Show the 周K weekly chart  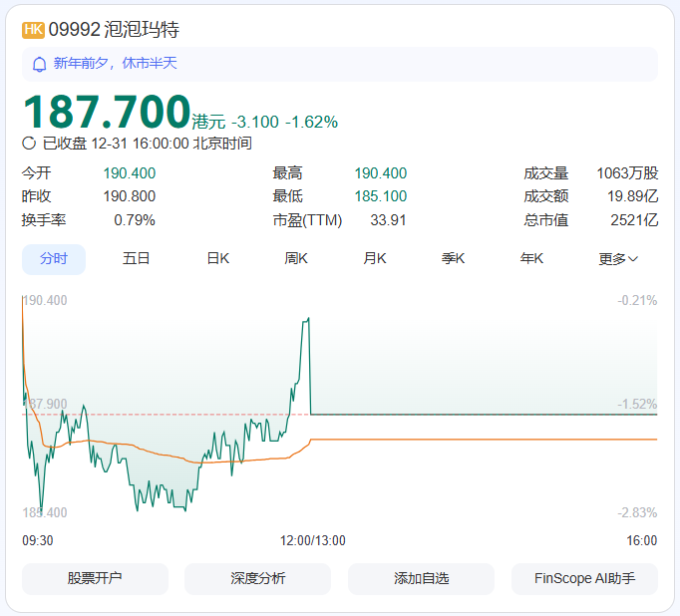click(x=296, y=259)
